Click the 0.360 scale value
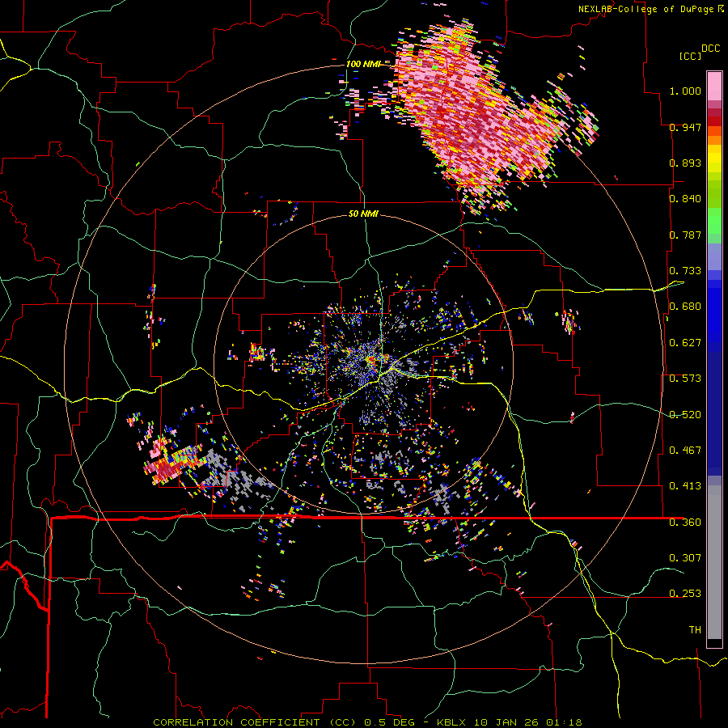 click(685, 522)
